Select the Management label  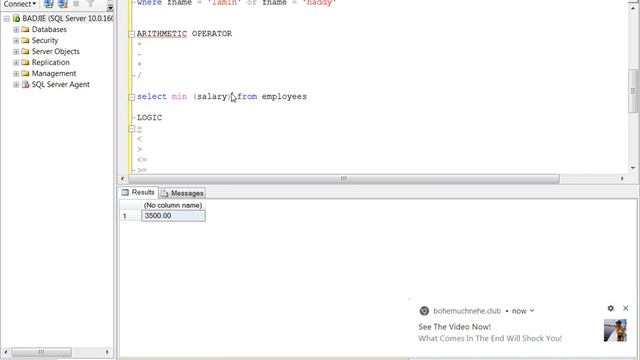click(54, 73)
